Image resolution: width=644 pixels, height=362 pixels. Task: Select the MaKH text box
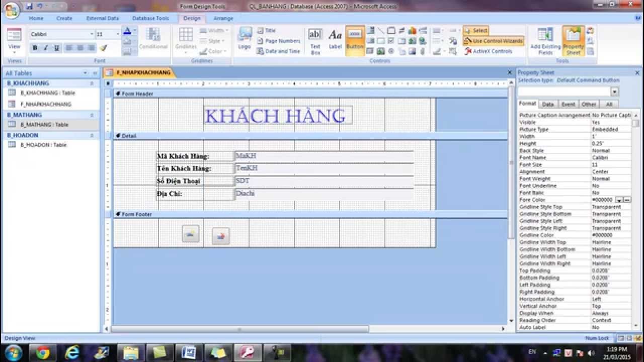[x=324, y=156]
